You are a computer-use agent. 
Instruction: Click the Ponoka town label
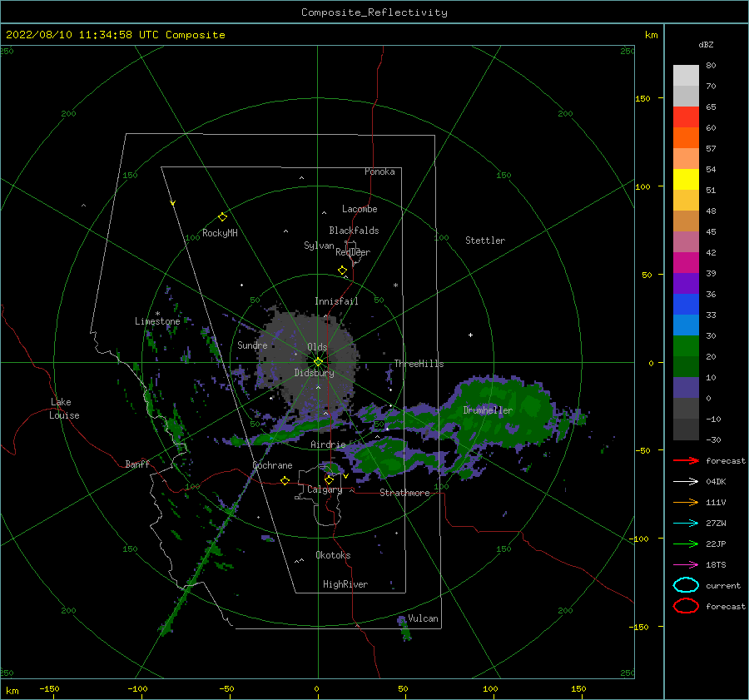tap(379, 171)
